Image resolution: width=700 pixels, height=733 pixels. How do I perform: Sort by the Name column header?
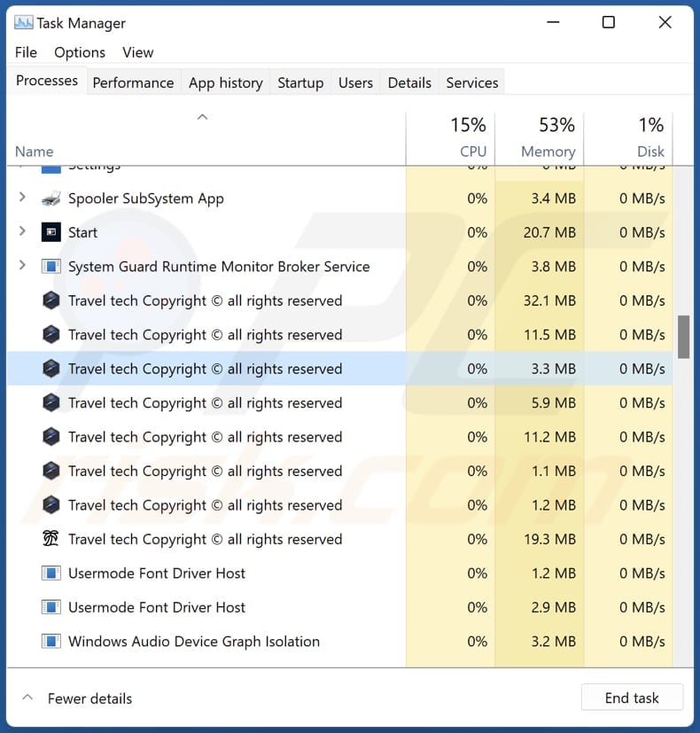point(34,152)
